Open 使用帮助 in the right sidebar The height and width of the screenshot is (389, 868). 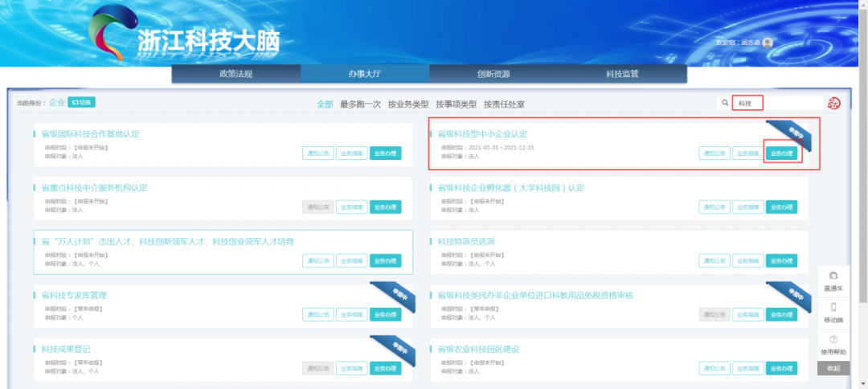(833, 345)
